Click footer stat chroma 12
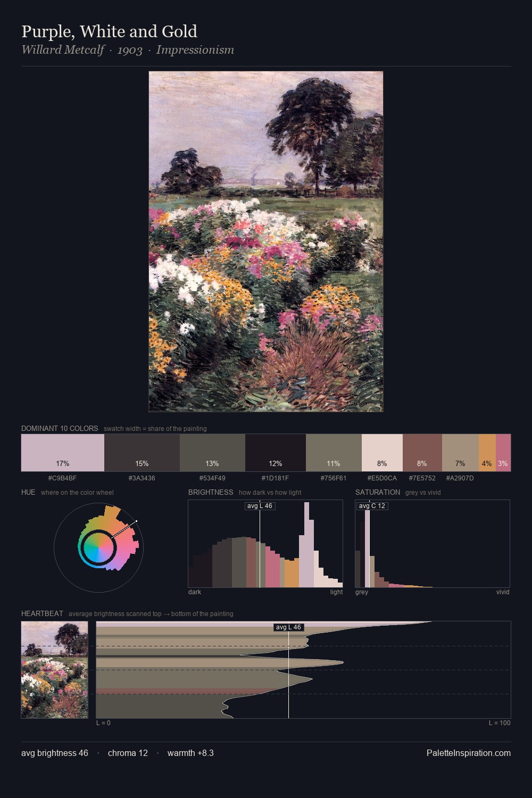The width and height of the screenshot is (532, 798). [128, 753]
